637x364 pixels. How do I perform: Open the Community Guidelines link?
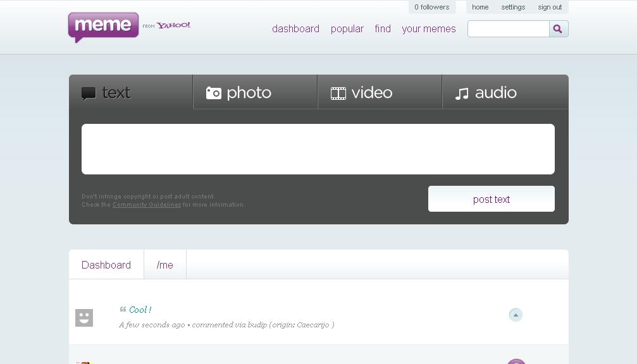pyautogui.click(x=147, y=205)
